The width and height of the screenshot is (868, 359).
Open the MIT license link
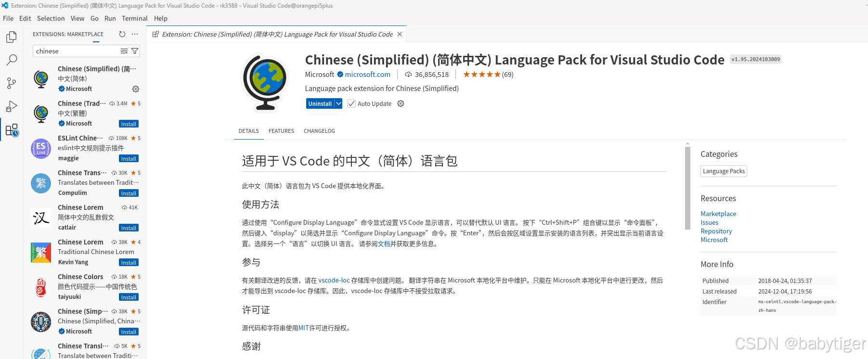pyautogui.click(x=303, y=328)
